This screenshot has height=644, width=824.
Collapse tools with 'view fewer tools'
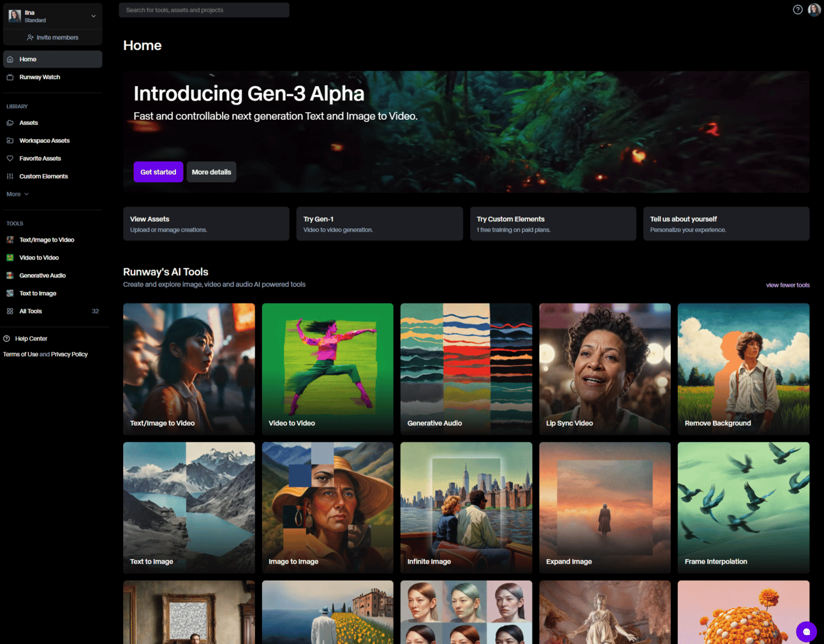[x=788, y=285]
